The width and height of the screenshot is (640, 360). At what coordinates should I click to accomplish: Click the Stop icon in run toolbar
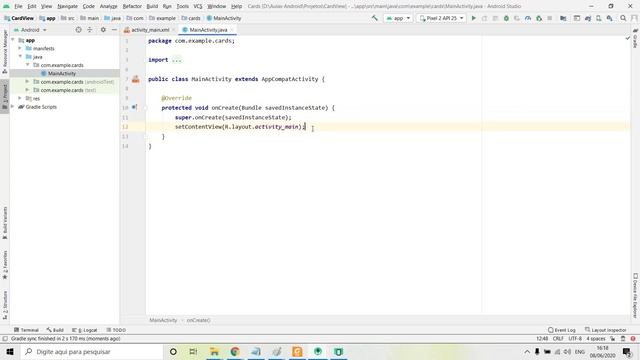pos(550,18)
